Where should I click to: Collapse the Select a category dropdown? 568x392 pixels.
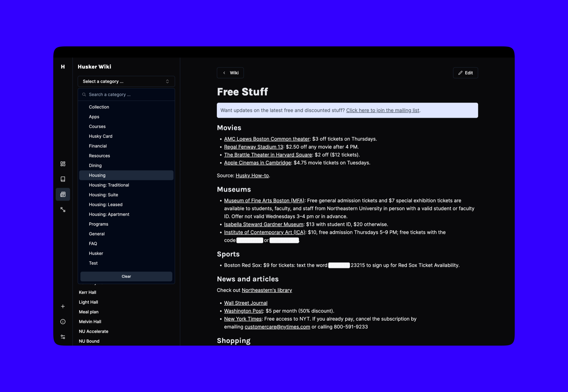tap(126, 81)
